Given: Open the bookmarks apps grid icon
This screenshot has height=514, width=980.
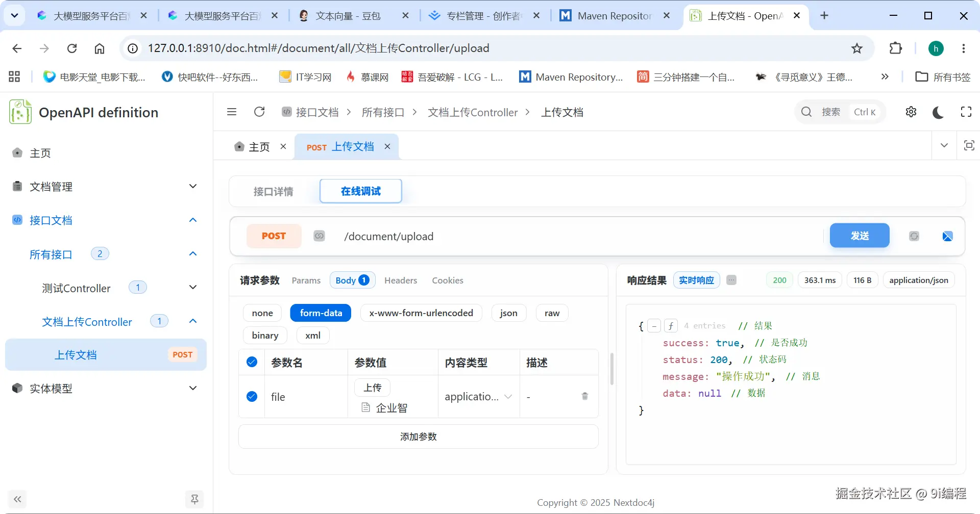Looking at the screenshot, I should [14, 76].
